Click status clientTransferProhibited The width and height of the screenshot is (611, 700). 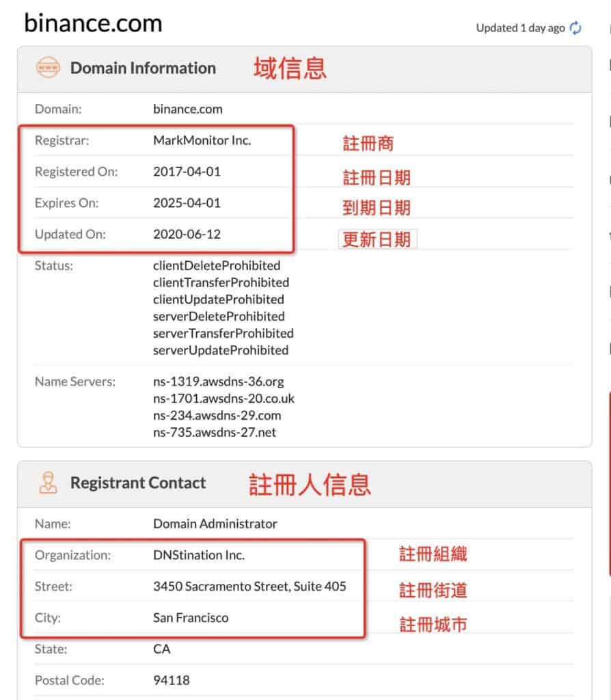(x=221, y=282)
